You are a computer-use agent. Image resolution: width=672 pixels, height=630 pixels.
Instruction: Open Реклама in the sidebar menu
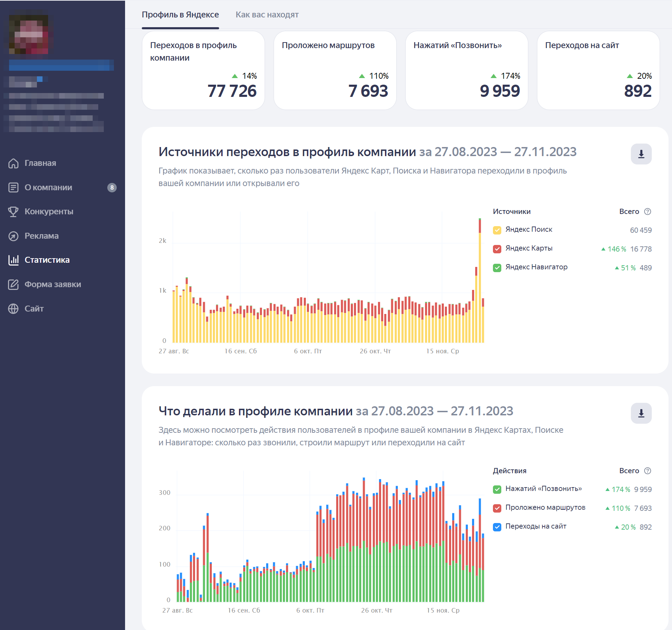coord(42,236)
